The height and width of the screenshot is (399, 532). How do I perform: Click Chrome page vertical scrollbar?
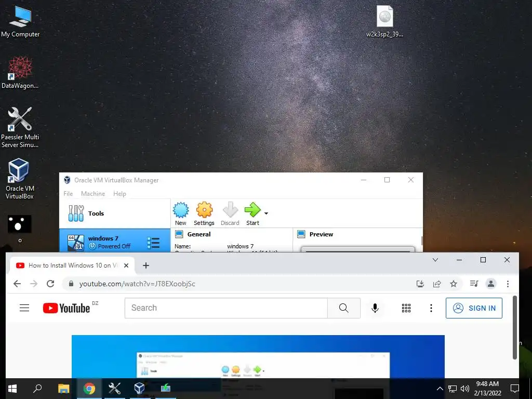click(x=515, y=327)
